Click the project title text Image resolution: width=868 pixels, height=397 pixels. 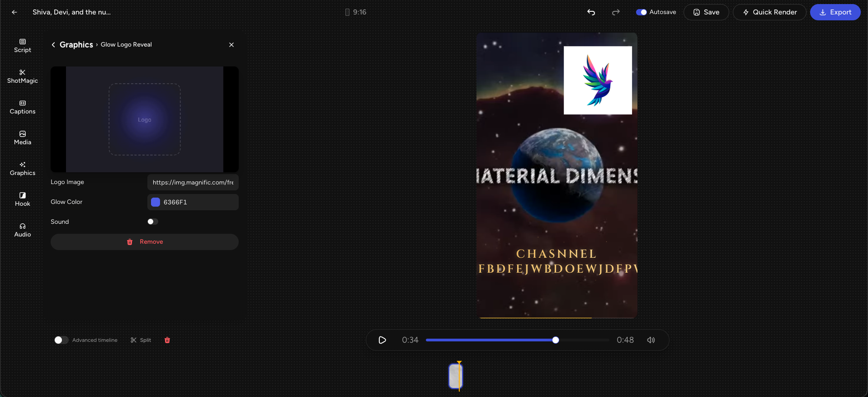pos(71,12)
